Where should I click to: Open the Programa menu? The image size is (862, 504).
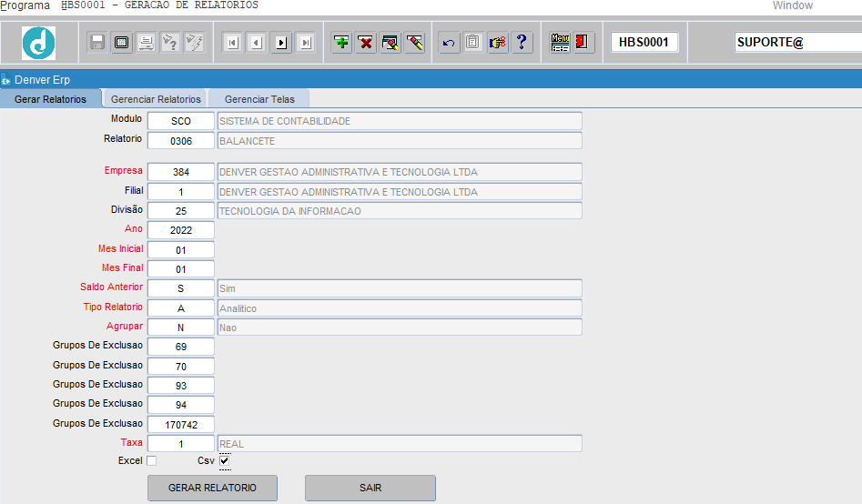(25, 5)
